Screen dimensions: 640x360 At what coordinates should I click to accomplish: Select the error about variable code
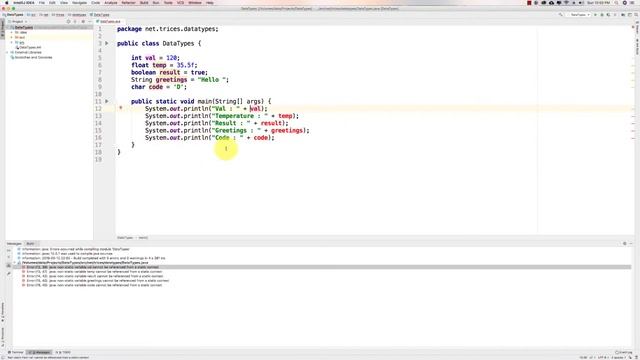point(95,285)
